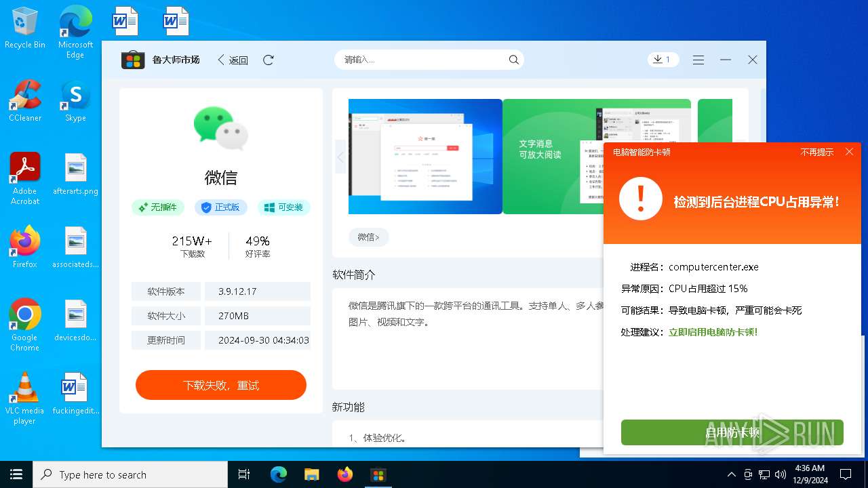Show previous screenshot with left carousel arrow

[x=340, y=157]
